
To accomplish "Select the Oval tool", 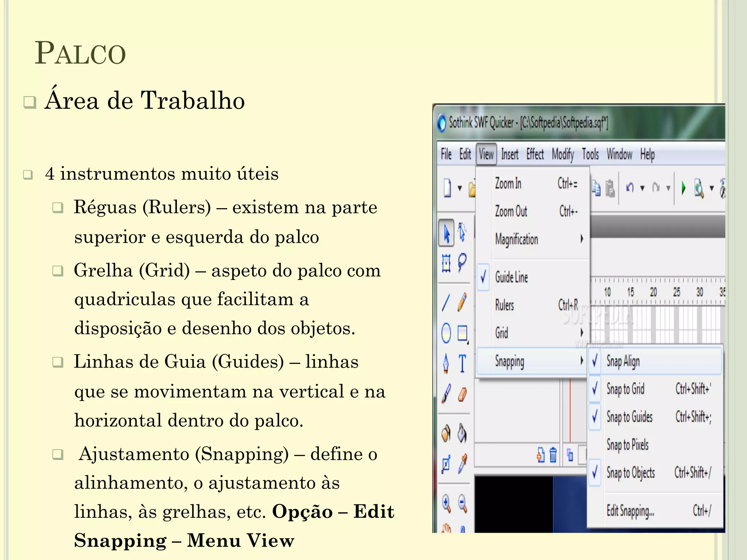I will (x=446, y=332).
